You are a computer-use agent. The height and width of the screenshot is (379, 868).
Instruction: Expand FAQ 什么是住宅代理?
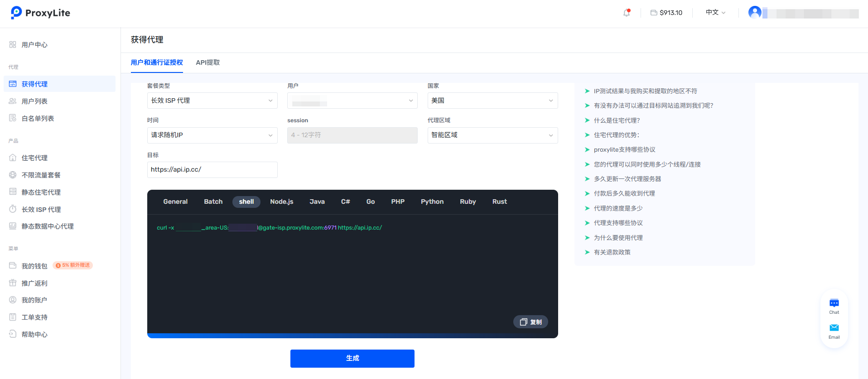coord(617,120)
